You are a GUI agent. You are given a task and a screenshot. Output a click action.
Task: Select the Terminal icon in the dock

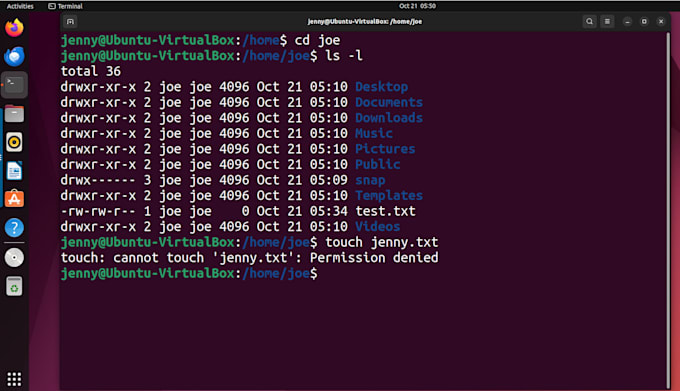14,85
